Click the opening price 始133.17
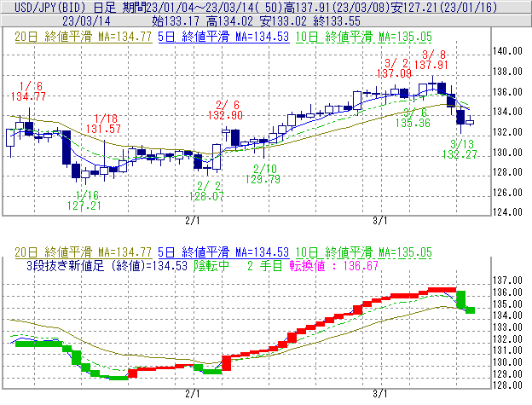The image size is (532, 405). coord(176,21)
